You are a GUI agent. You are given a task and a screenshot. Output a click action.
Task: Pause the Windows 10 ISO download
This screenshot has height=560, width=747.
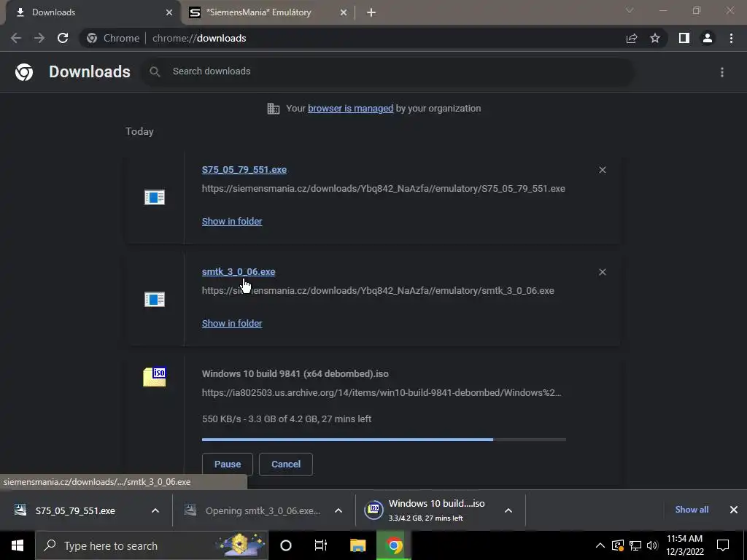point(228,464)
